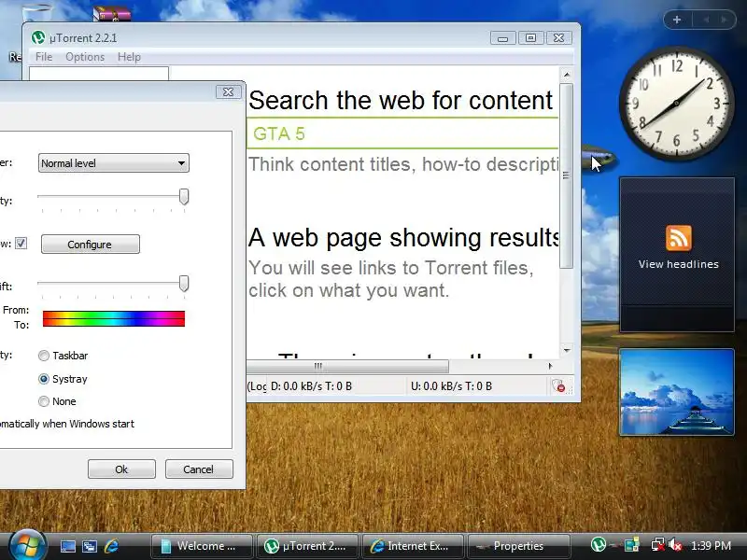The width and height of the screenshot is (747, 560).
Task: Toggle the checkbox next to Configure
Action: coord(21,244)
